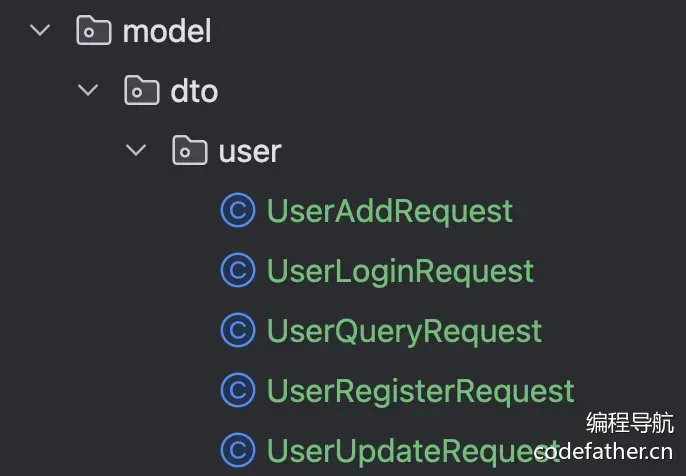686x476 pixels.
Task: Click the class icon beside UserRegisterRequest
Action: (x=238, y=390)
